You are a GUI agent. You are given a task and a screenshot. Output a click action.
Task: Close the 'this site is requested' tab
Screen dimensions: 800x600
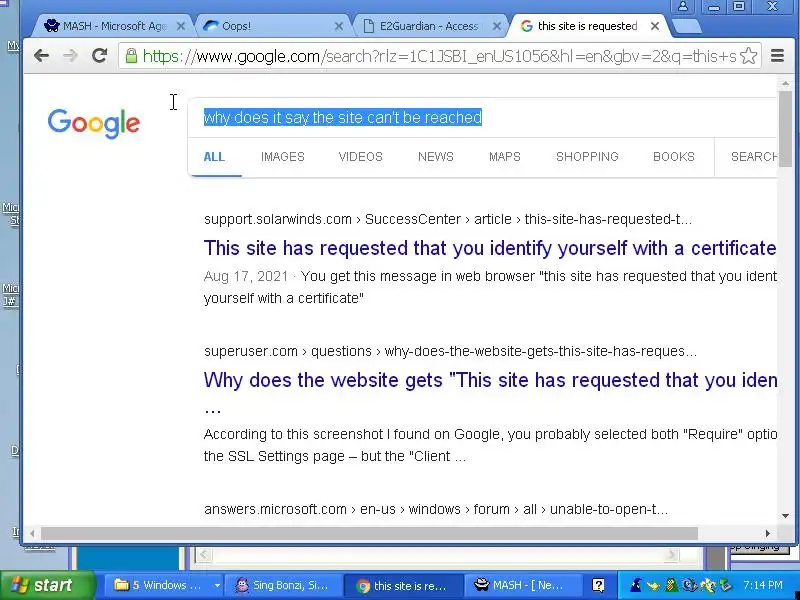click(x=655, y=26)
